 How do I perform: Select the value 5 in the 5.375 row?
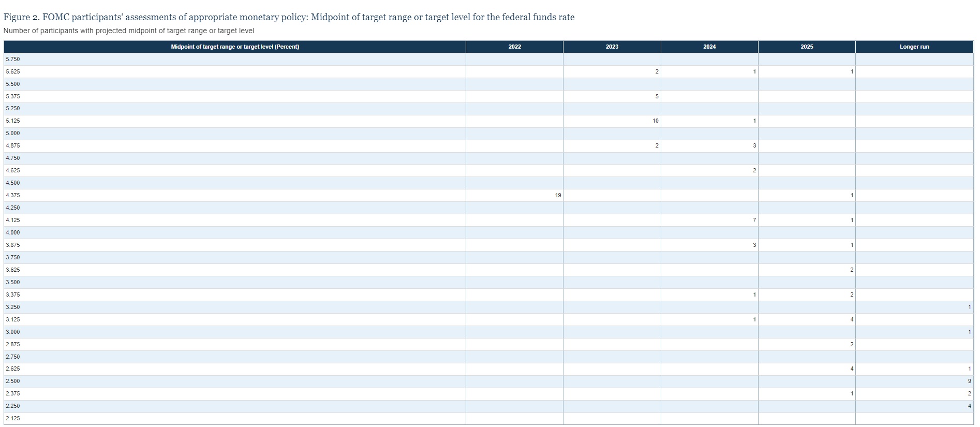point(657,96)
